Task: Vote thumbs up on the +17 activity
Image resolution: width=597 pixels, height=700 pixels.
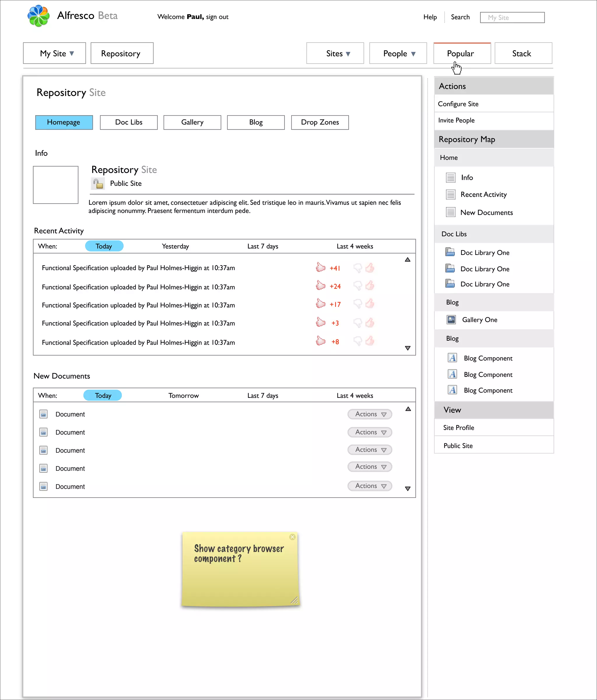Action: click(370, 304)
